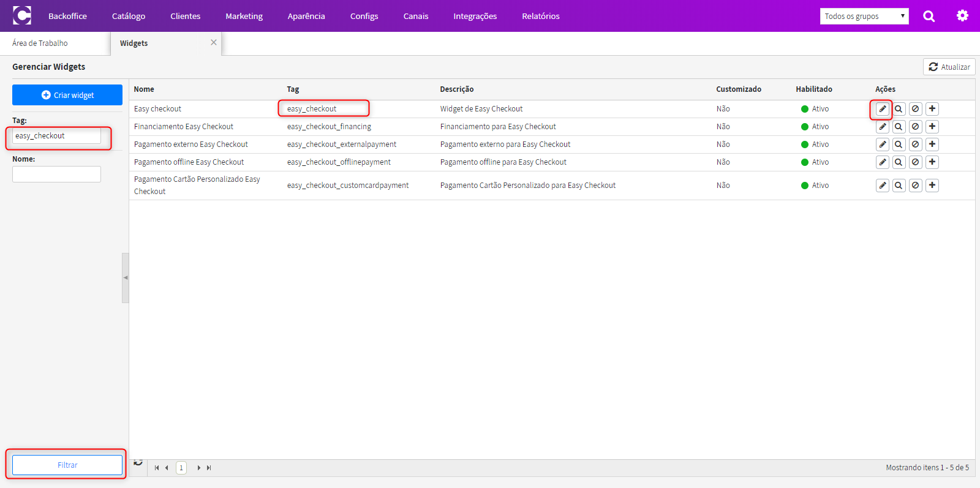Disable Pagamento Cartão Personalizado widget
This screenshot has height=488, width=980.
(915, 186)
